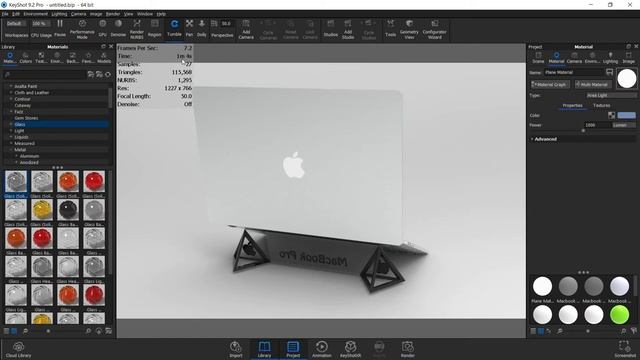Switch Library to Models tab
The height and width of the screenshot is (360, 640).
tap(104, 58)
